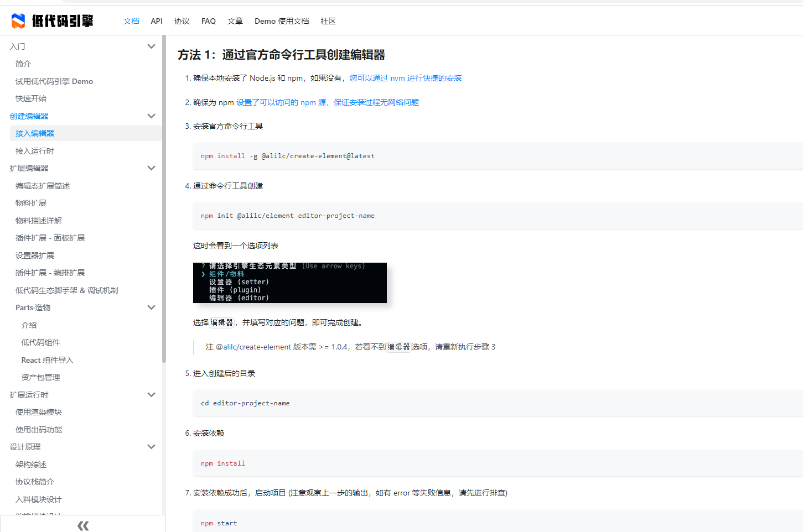Viewport: 803px width, 532px height.
Task: Collapse the 设计原理 section chevron
Action: coord(151,447)
